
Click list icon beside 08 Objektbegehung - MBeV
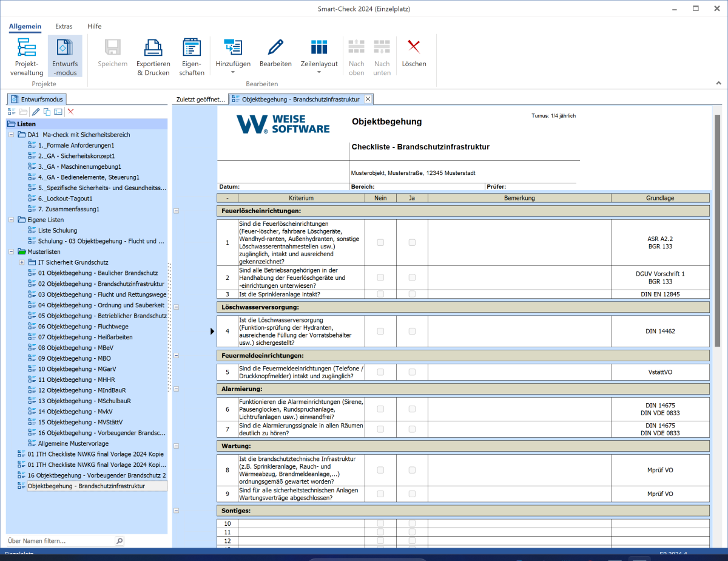coord(33,347)
